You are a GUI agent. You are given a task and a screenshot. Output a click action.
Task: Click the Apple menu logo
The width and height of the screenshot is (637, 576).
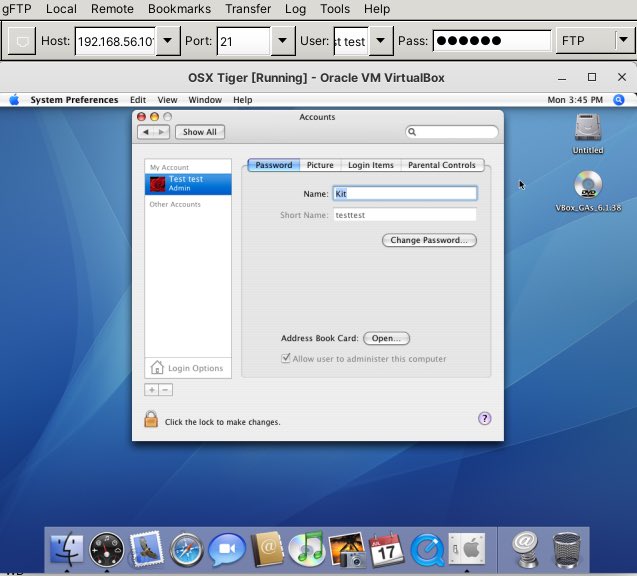point(14,100)
